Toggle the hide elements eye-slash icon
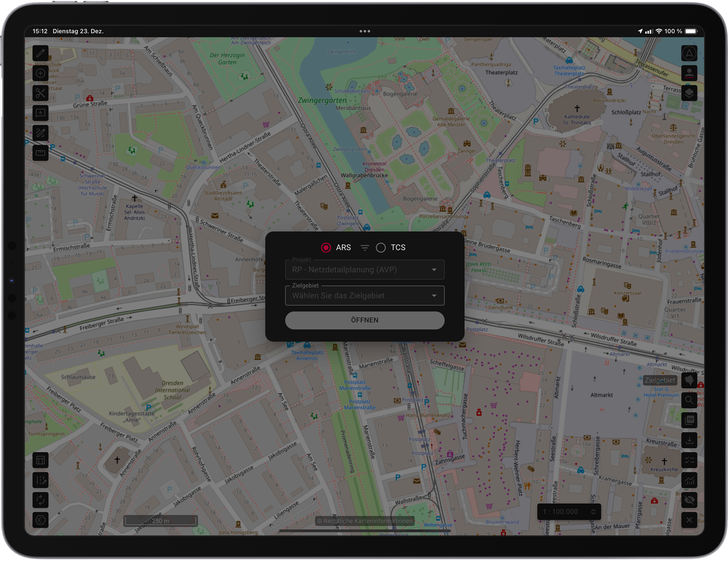Image resolution: width=728 pixels, height=561 pixels. pos(689,500)
